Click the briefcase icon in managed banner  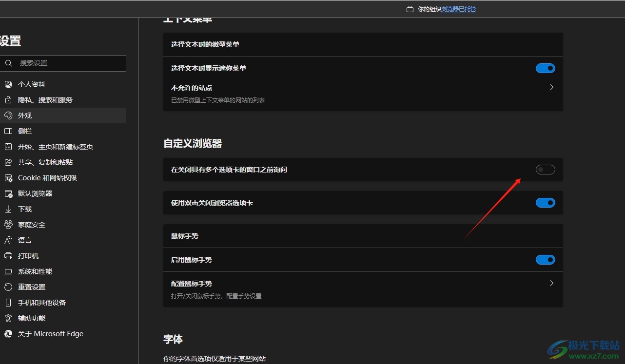[x=410, y=9]
